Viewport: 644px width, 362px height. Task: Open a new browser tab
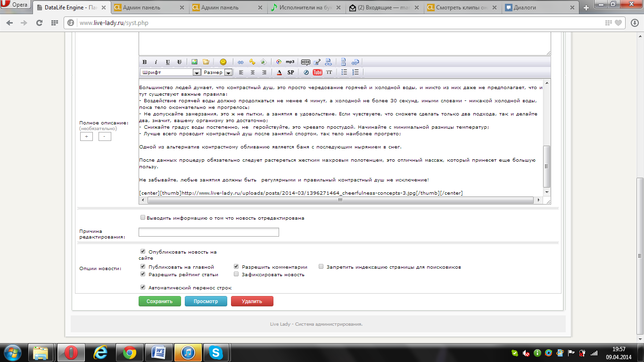(586, 8)
